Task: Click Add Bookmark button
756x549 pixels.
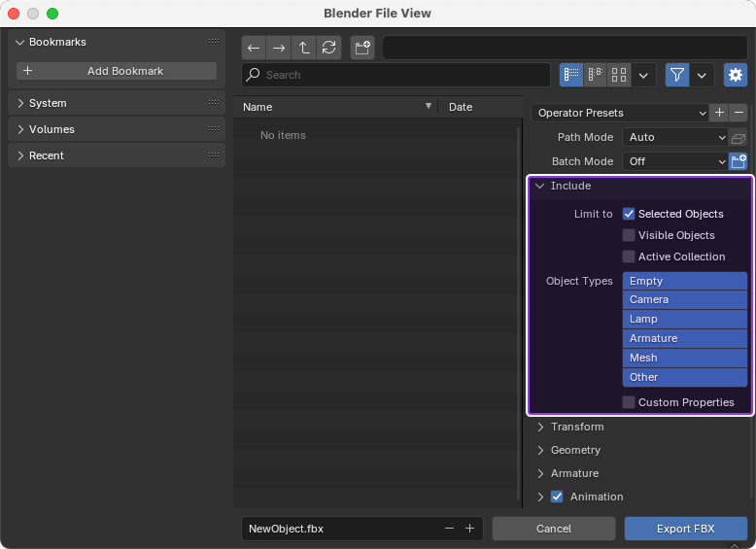Action: click(117, 71)
